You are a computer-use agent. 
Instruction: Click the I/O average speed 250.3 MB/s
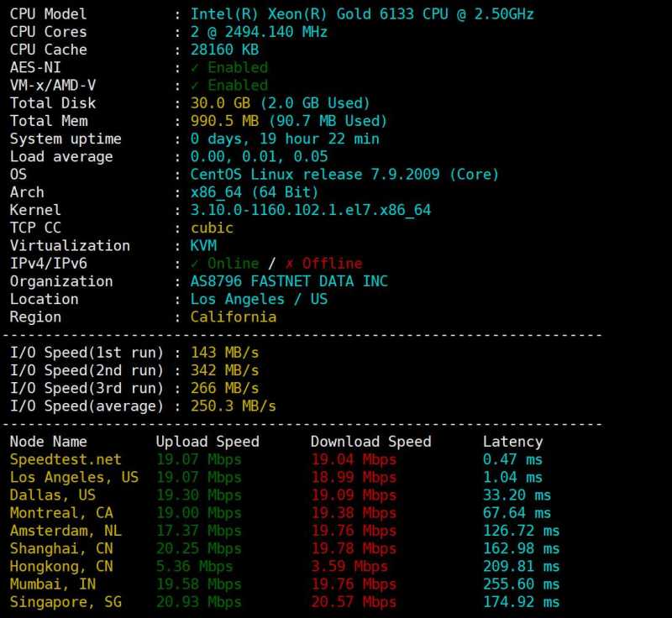pyautogui.click(x=233, y=406)
